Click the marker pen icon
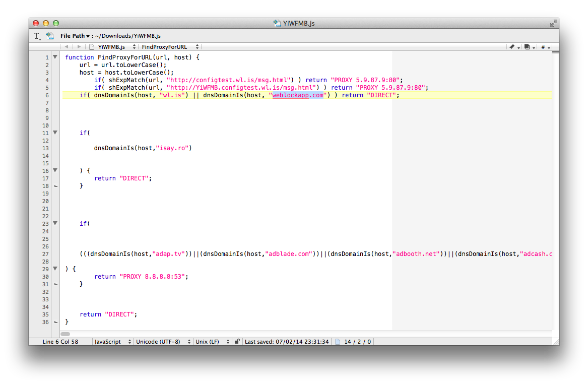 click(513, 47)
